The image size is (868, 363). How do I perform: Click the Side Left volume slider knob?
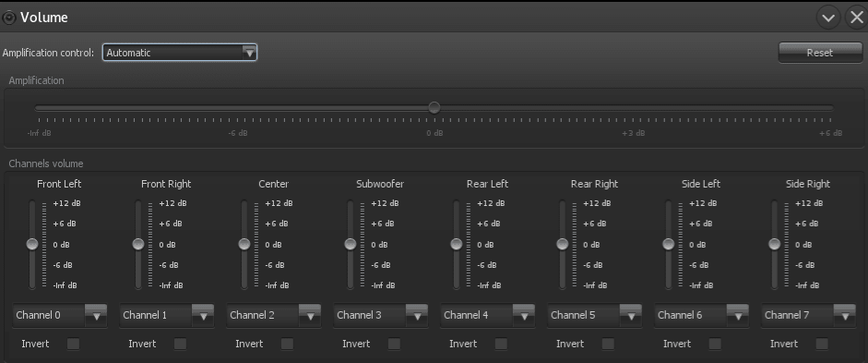[x=668, y=244]
